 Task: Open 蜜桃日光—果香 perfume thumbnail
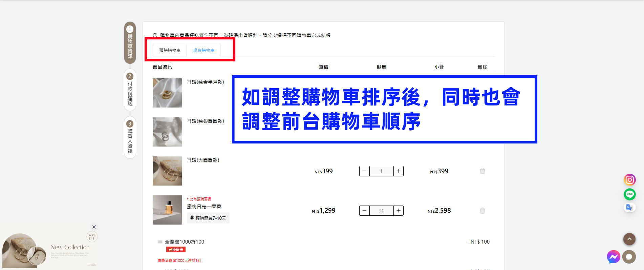coord(167,210)
